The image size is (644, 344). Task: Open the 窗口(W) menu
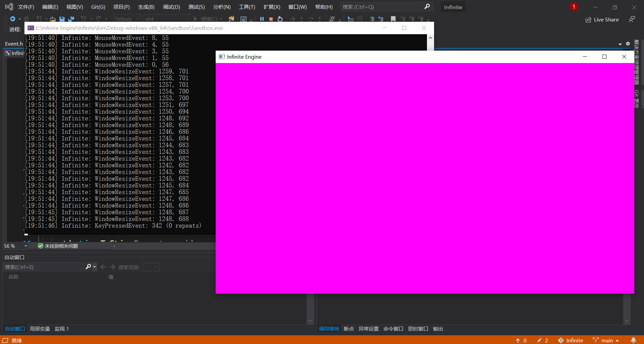click(x=298, y=7)
